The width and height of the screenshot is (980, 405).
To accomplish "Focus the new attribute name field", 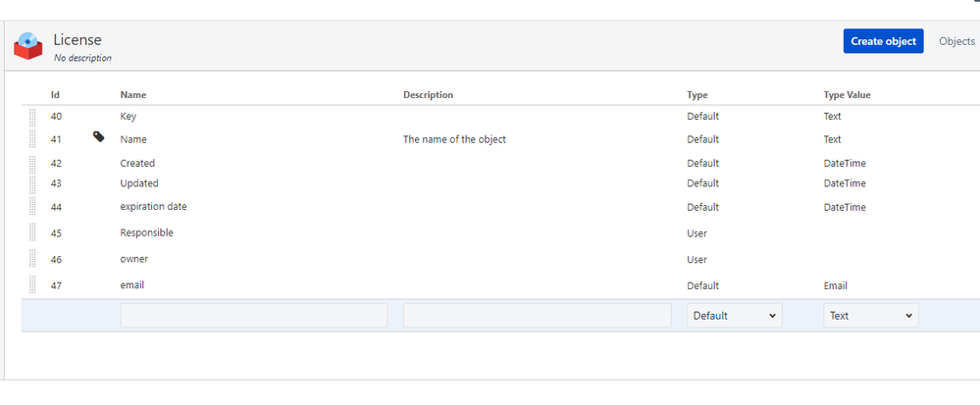I will point(254,316).
